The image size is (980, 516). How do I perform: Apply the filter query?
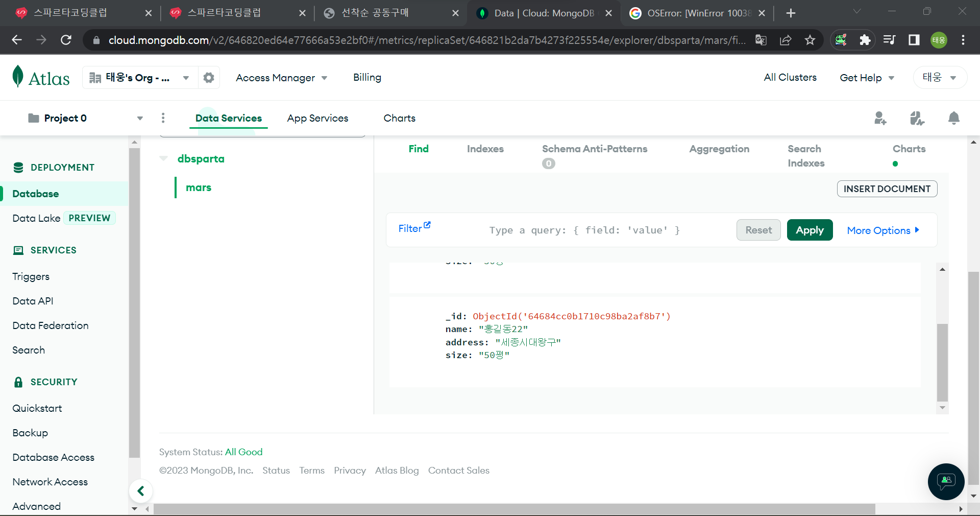(x=810, y=230)
